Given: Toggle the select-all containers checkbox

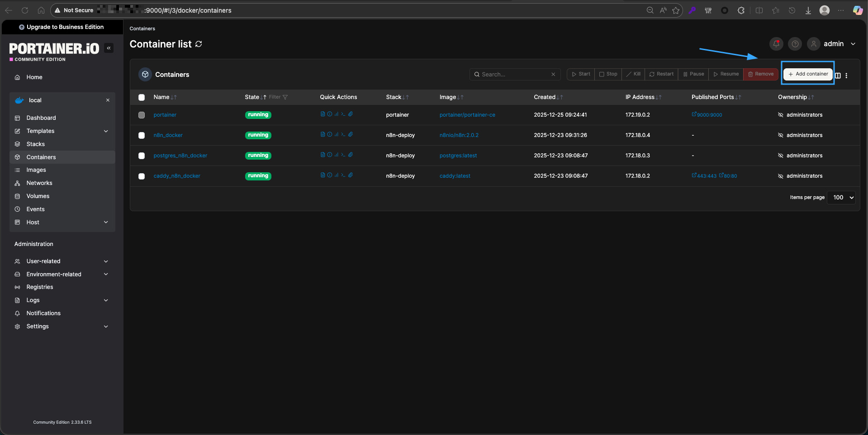Looking at the screenshot, I should click(x=142, y=97).
